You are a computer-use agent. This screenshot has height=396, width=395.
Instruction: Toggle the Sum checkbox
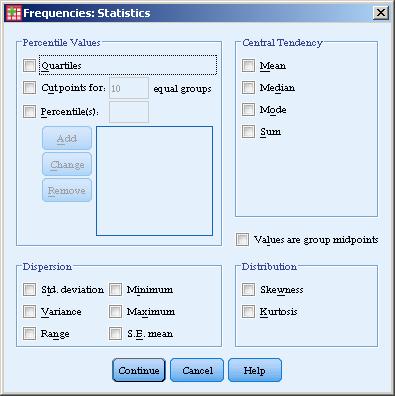click(x=248, y=131)
